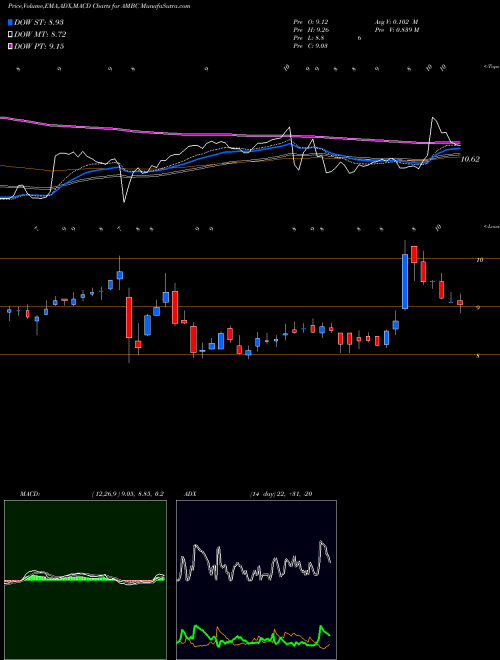Open the MACD indicator chart panel
The image size is (500, 660).
point(85,580)
